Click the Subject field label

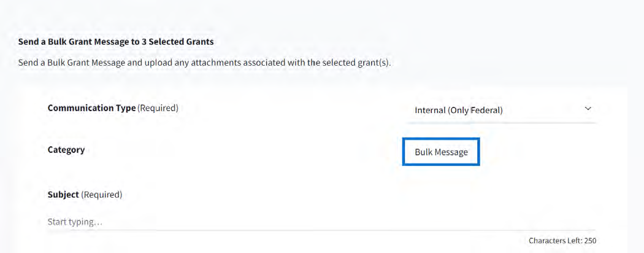pos(63,195)
